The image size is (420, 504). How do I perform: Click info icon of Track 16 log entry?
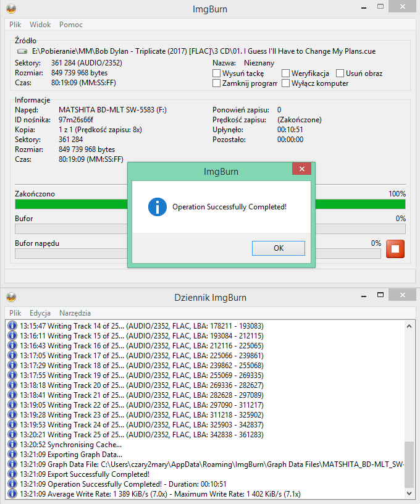[12, 346]
